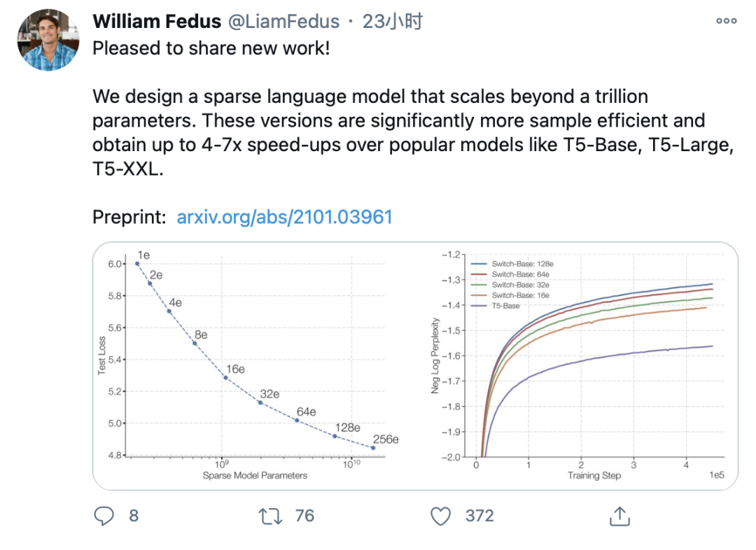The width and height of the screenshot is (756, 550).
Task: Click the 256e data point on the chart
Action: (372, 448)
